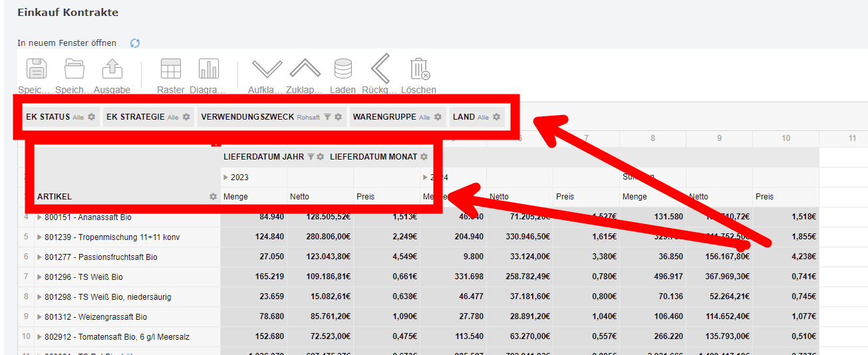This screenshot has width=868, height=355.
Task: Select the cell showing 123.043,80€
Action: [x=320, y=257]
